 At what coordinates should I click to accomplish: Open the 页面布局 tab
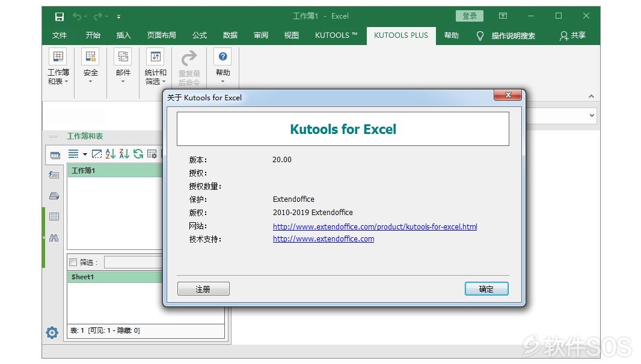pos(162,35)
